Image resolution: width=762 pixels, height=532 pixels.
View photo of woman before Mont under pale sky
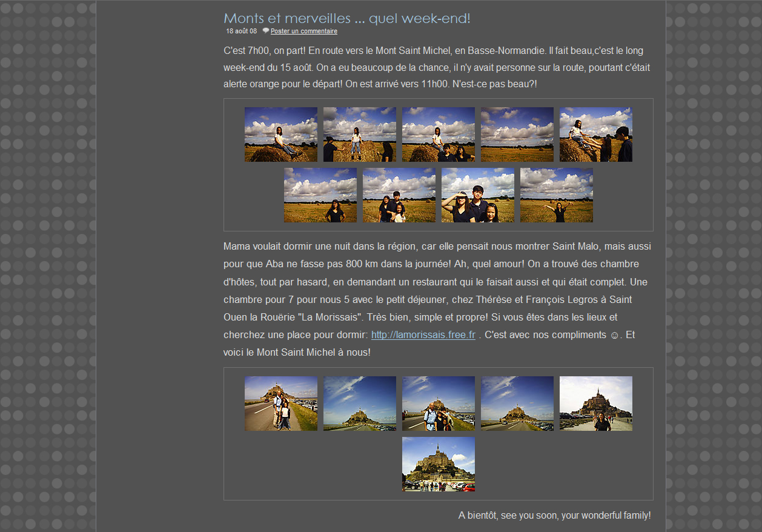coord(595,404)
